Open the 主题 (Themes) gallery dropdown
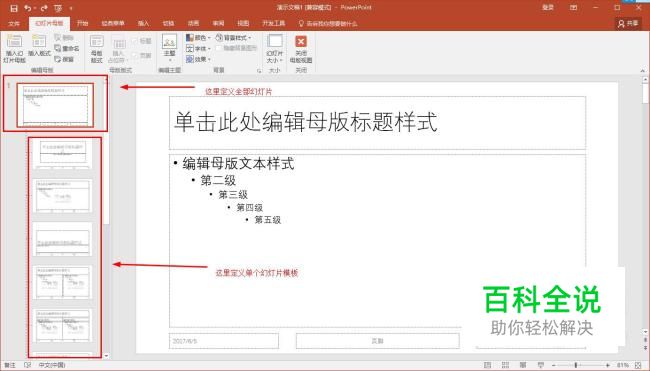Screen dimensions: 650x371 pyautogui.click(x=170, y=48)
